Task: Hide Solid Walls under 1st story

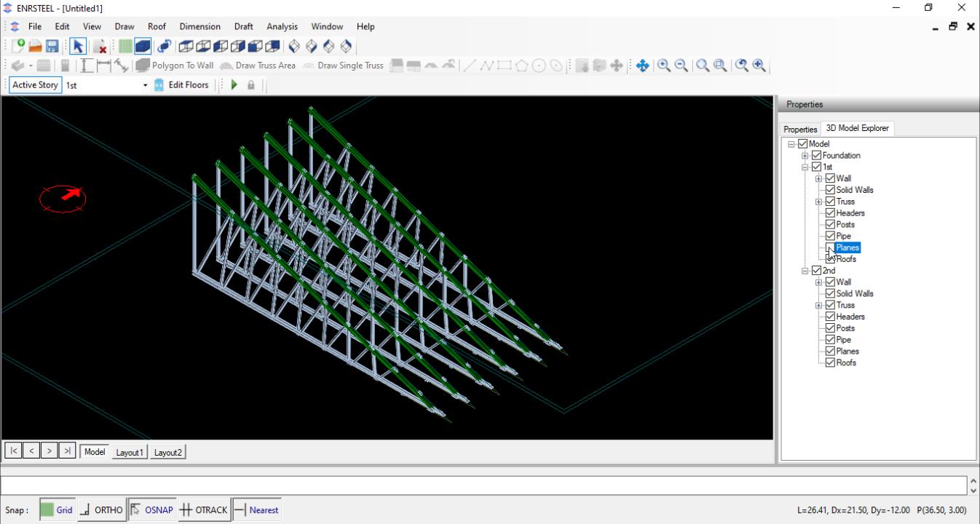Action: click(x=830, y=190)
